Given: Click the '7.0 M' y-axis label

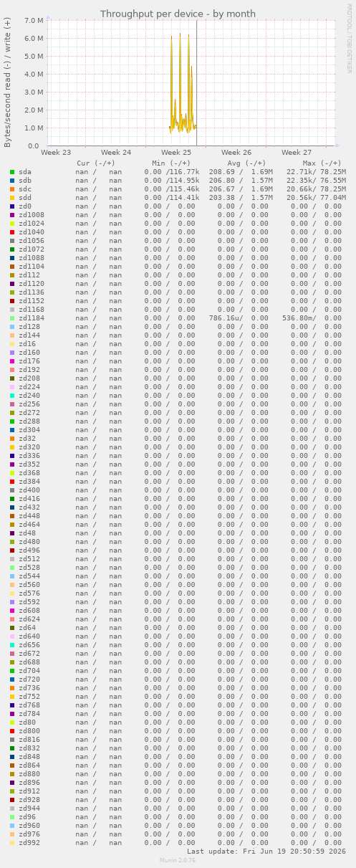Looking at the screenshot, I should (x=33, y=20).
